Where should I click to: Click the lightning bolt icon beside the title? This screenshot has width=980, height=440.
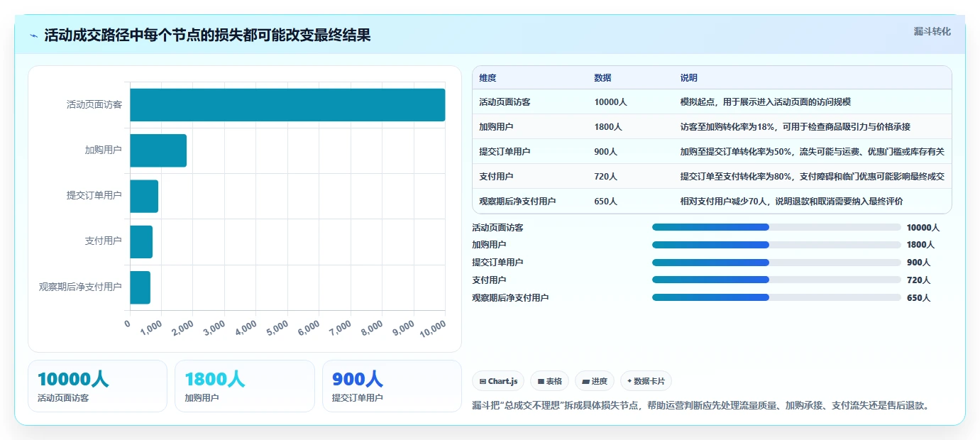click(34, 35)
